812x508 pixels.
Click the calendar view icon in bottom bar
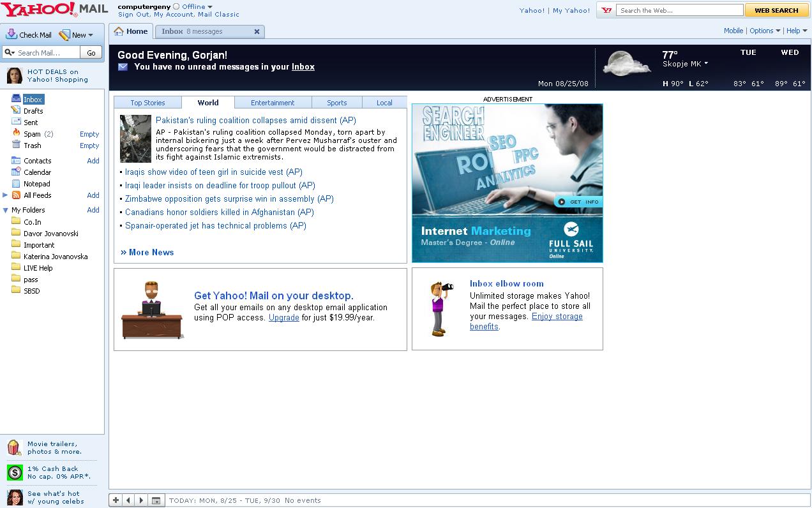point(156,500)
